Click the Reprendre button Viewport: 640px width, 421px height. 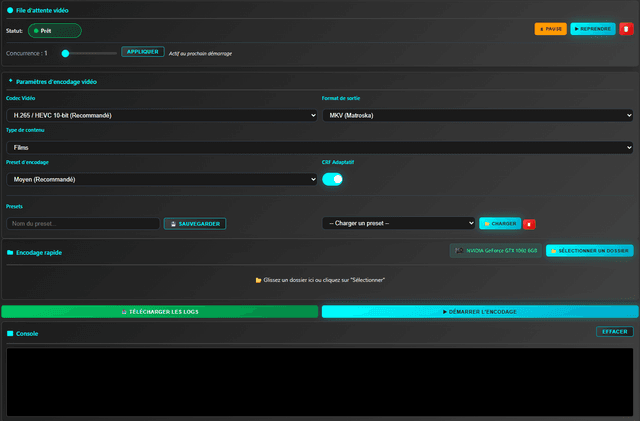(593, 29)
